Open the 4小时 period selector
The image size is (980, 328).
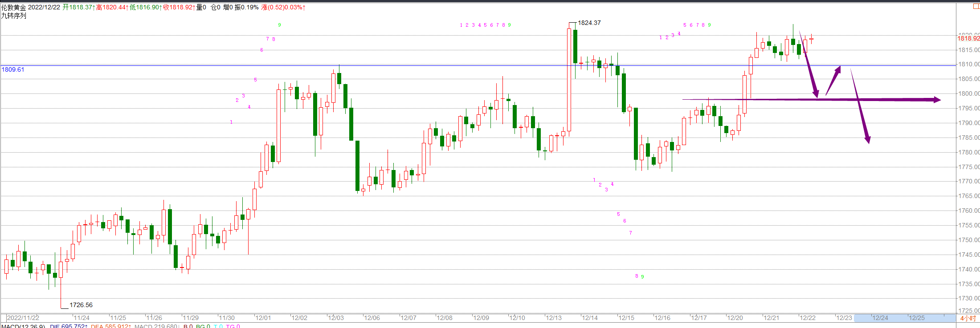pos(968,318)
